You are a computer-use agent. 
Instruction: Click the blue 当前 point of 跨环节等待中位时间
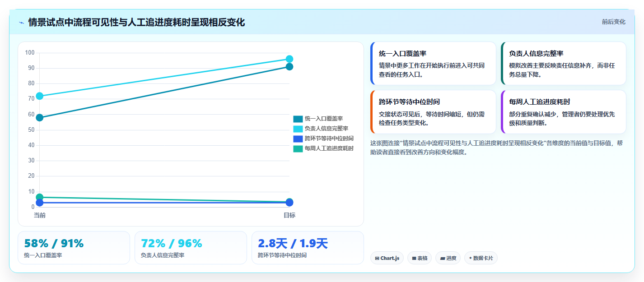(x=40, y=203)
